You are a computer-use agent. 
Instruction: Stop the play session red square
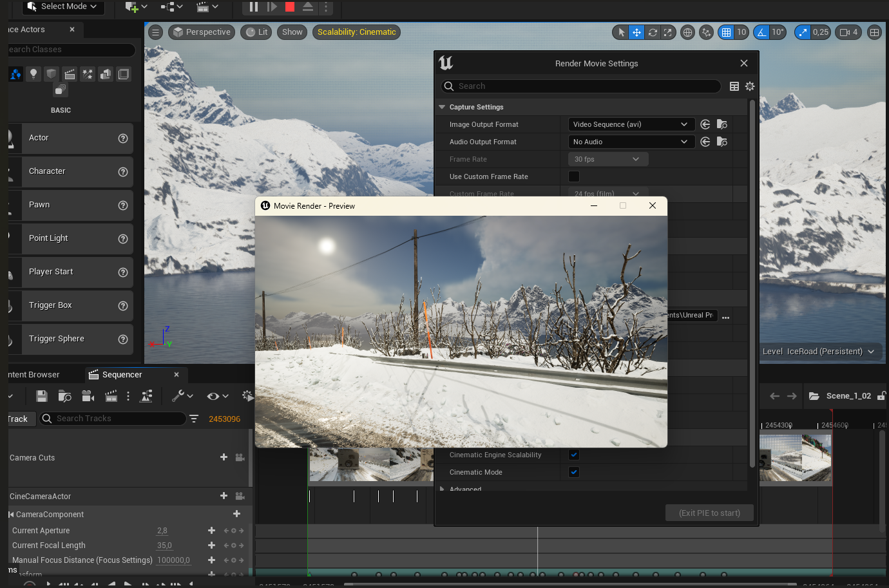pos(290,6)
